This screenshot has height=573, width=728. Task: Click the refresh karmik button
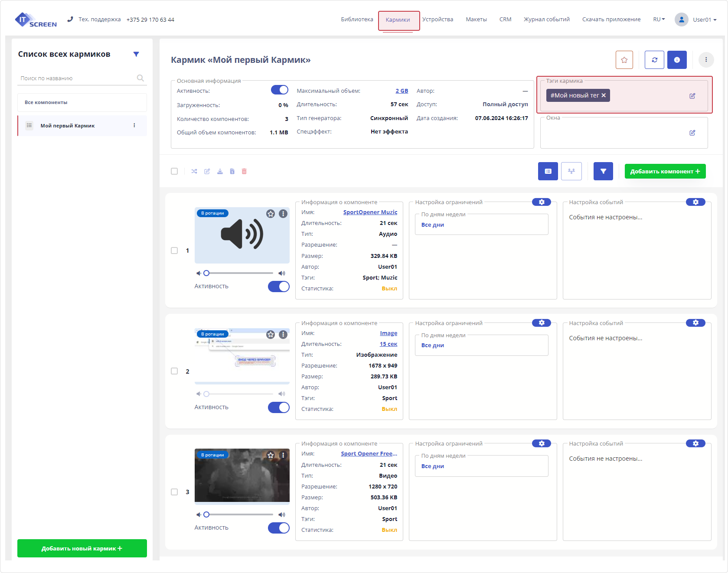point(654,60)
